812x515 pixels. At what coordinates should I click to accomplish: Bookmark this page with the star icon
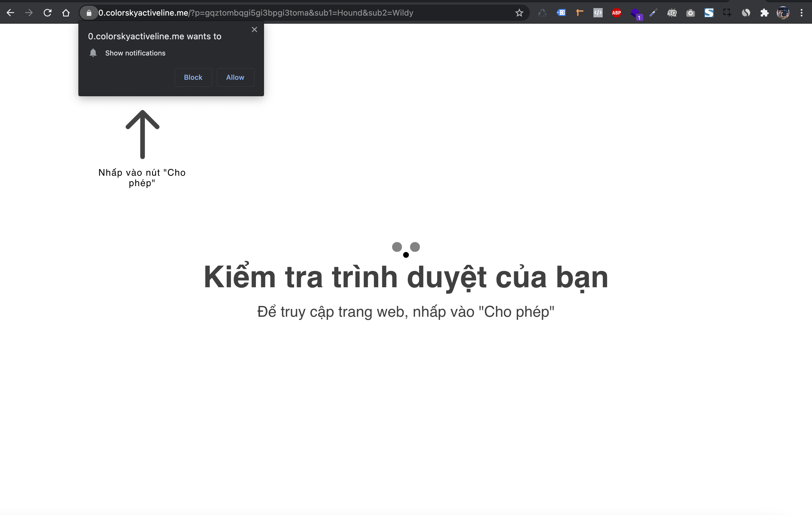click(x=519, y=13)
